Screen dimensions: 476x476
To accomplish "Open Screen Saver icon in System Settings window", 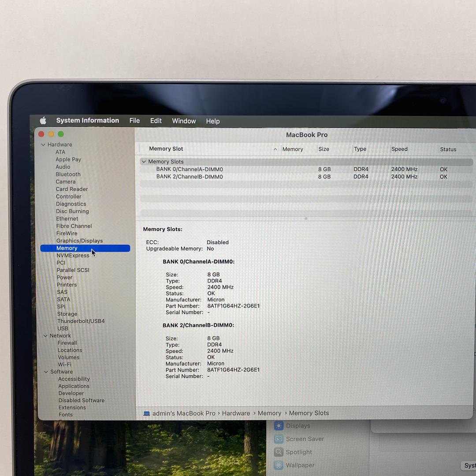I will 279,439.
